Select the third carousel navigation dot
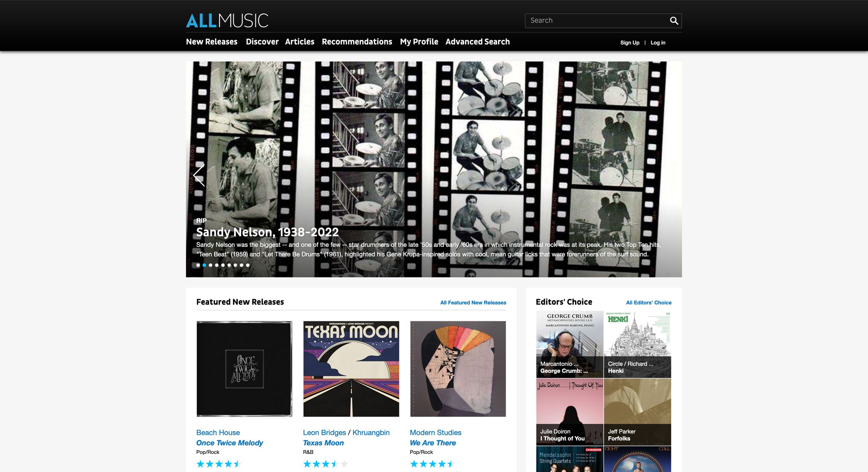 coord(210,265)
